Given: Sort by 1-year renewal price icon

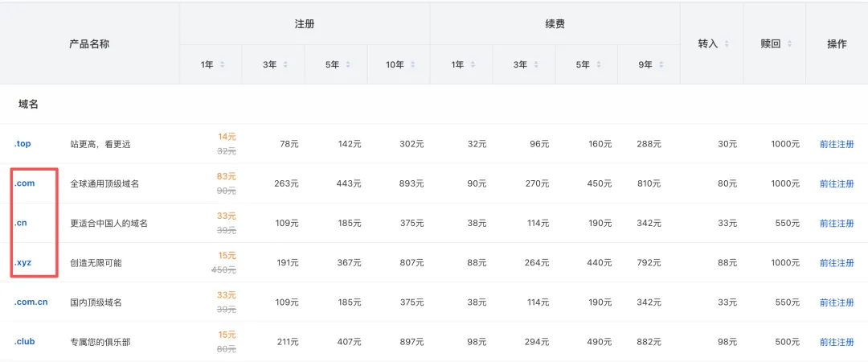Looking at the screenshot, I should [x=473, y=65].
